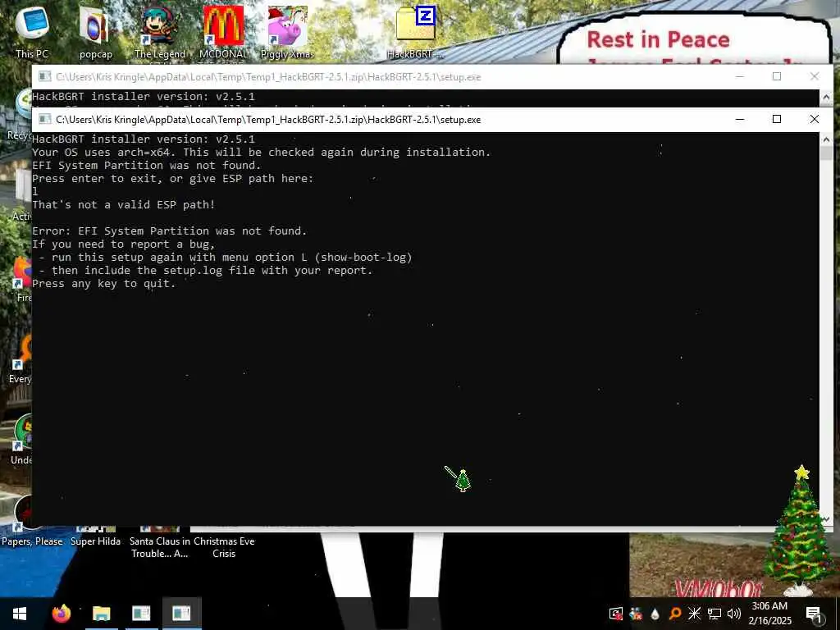The image size is (840, 630).
Task: Open background console window system menu icon
Action: pos(45,76)
